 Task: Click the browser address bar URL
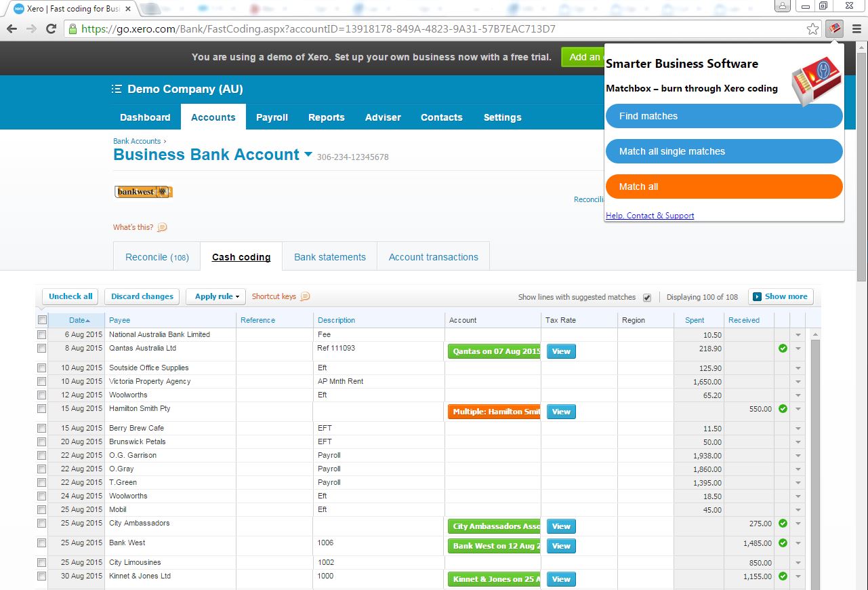[318, 29]
